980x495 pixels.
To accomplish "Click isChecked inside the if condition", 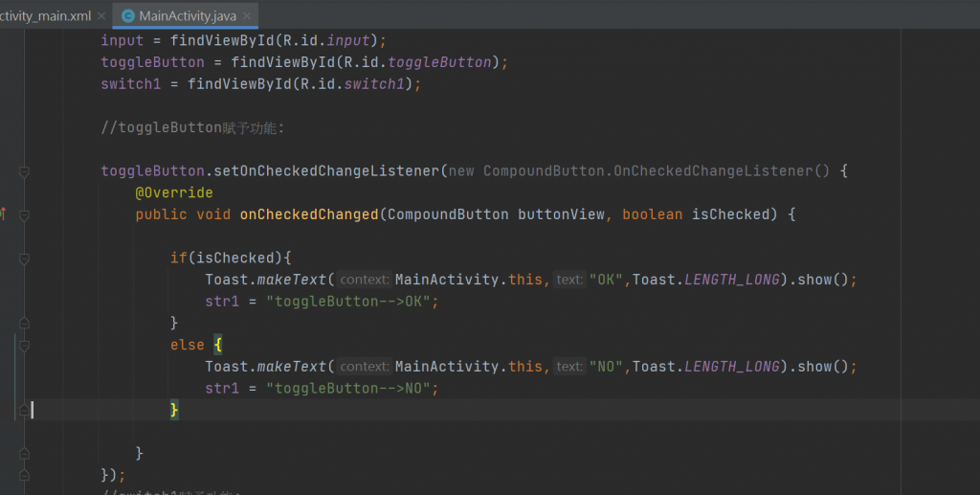I will click(235, 258).
